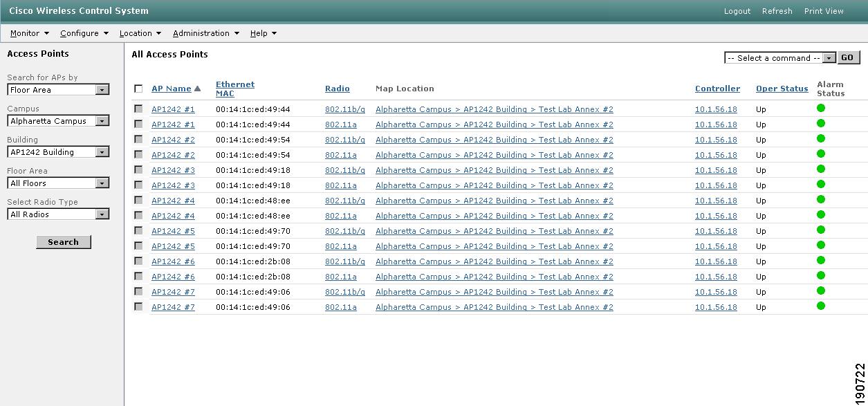Image resolution: width=868 pixels, height=406 pixels.
Task: Open the Help menu
Action: click(x=264, y=33)
